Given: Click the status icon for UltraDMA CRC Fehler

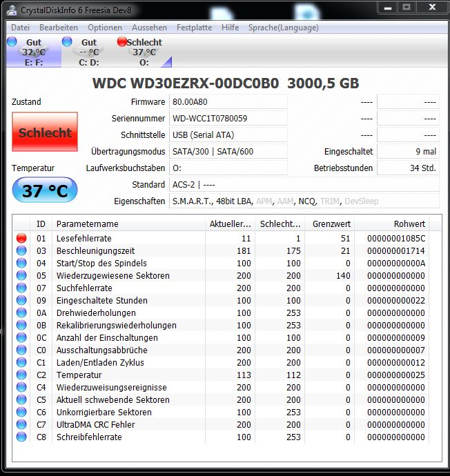Looking at the screenshot, I should (x=21, y=425).
